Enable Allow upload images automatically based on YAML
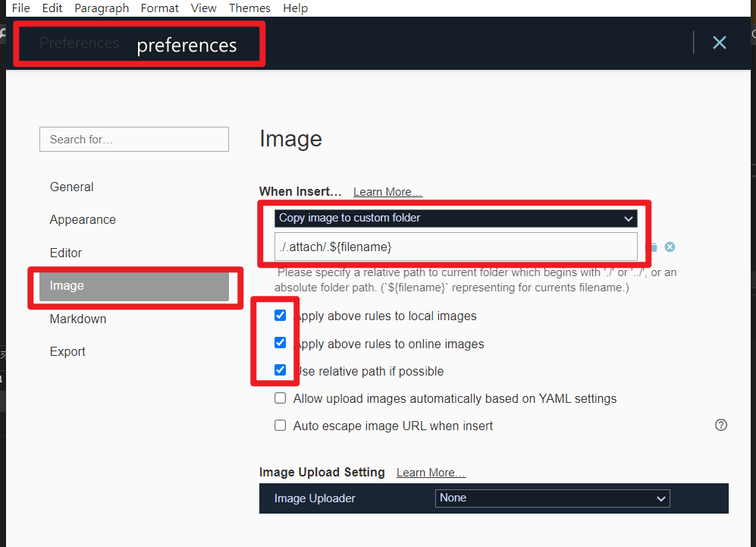 [x=281, y=398]
